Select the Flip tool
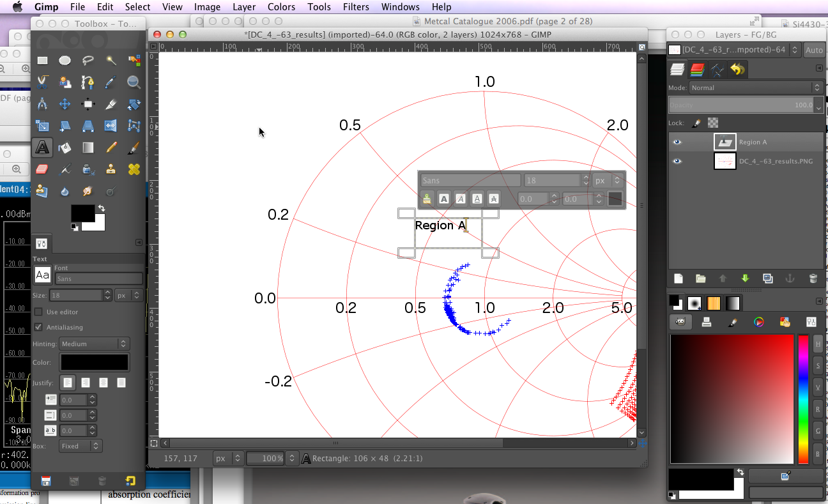The height and width of the screenshot is (504, 828). [111, 126]
